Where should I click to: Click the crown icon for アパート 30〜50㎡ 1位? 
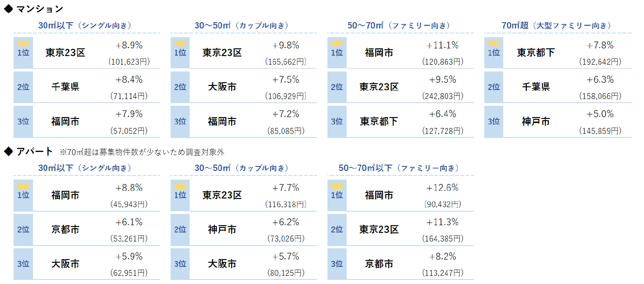pyautogui.click(x=180, y=185)
